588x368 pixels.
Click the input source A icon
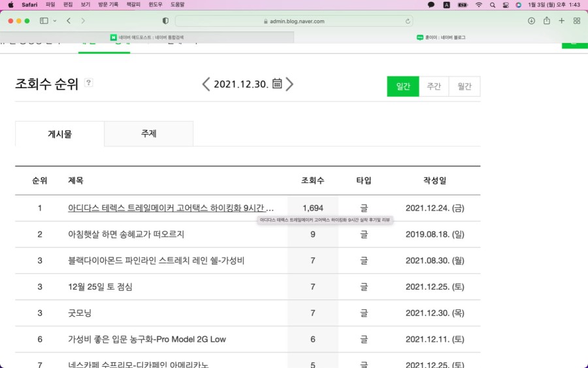[x=447, y=5]
